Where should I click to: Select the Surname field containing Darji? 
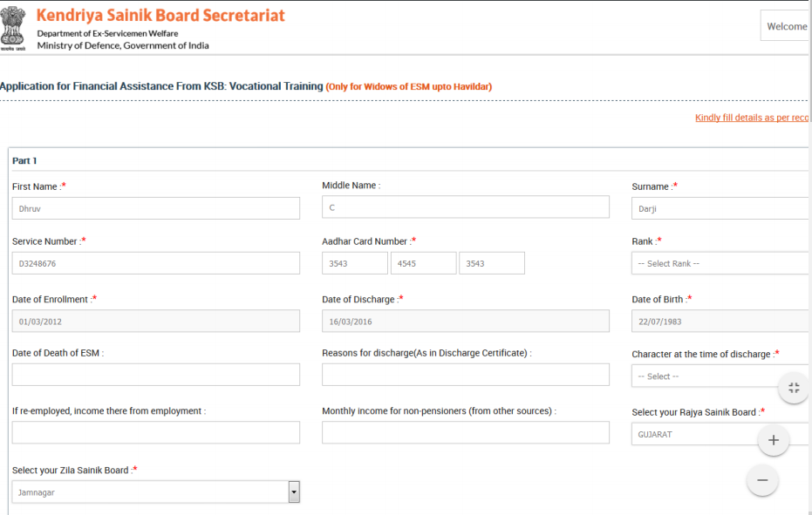click(719, 207)
